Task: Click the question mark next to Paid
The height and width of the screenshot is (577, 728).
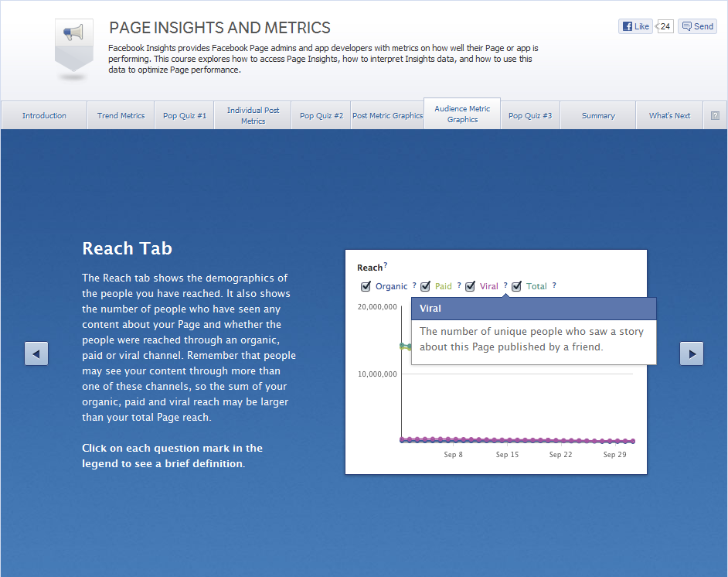Action: (x=459, y=285)
